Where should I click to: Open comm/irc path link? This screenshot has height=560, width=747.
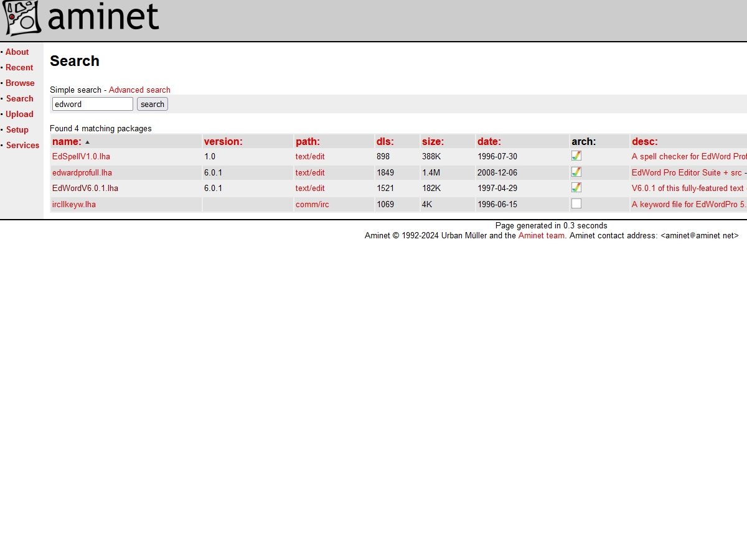[x=312, y=204]
